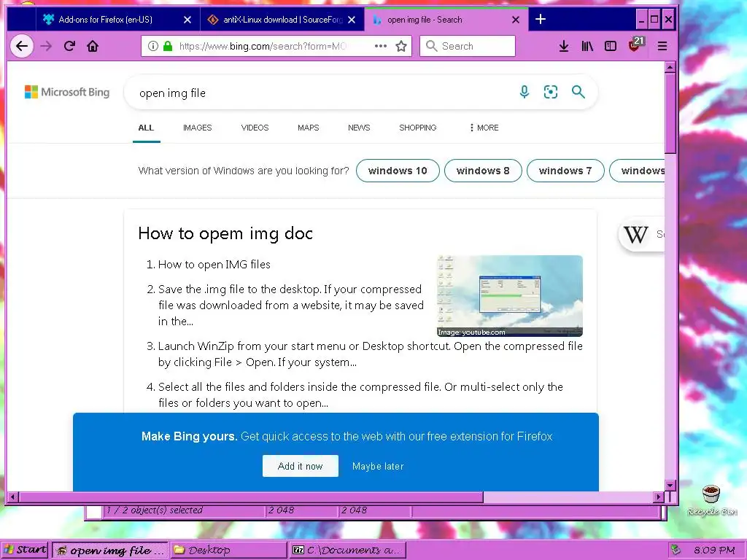Screen dimensions: 747x560
Task: Open the Library bookshelf icon
Action: click(x=587, y=46)
